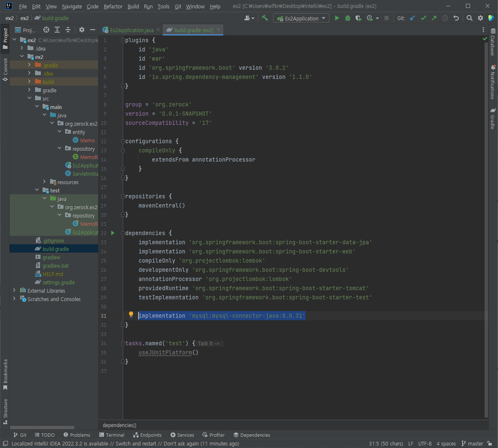Screen dimensions: 498x448
Task: Run Ex2Application with the green play icon
Action: [337, 18]
